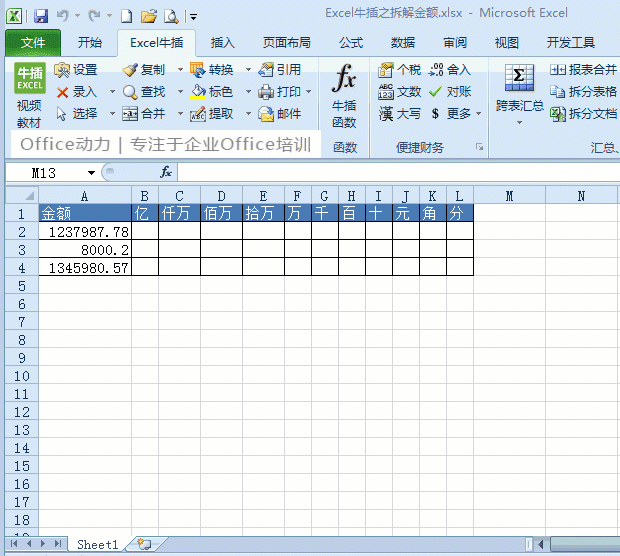Click the Select All corner button
The height and width of the screenshot is (556, 620).
click(x=22, y=195)
